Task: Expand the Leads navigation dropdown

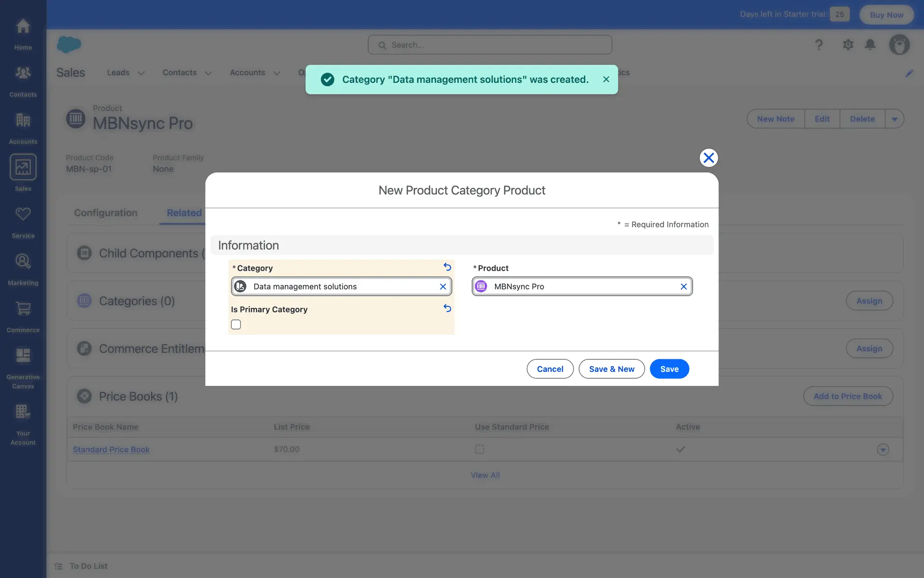Action: [141, 73]
